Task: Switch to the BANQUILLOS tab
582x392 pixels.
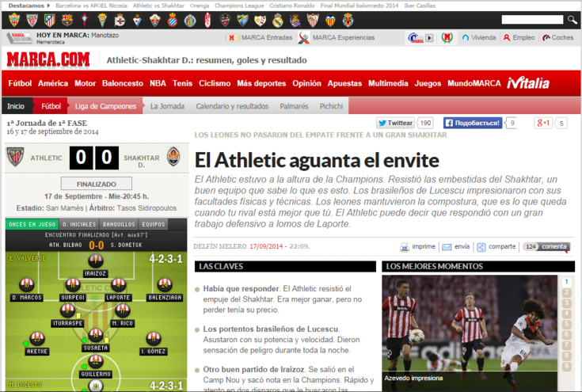Action: tap(119, 224)
